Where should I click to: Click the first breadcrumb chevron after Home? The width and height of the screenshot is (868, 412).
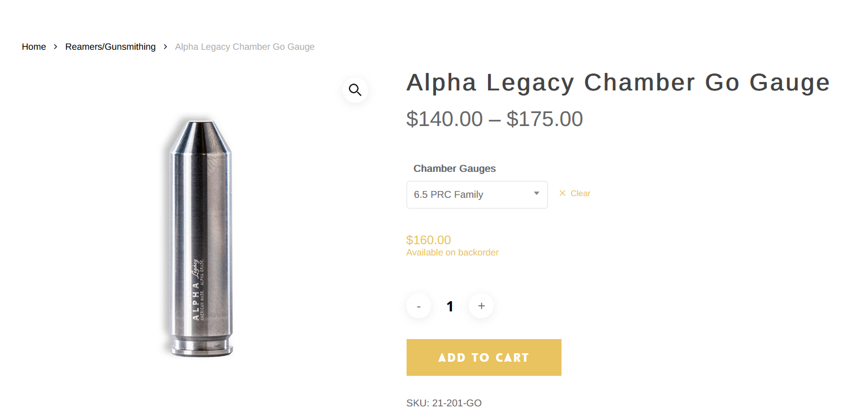pos(55,47)
